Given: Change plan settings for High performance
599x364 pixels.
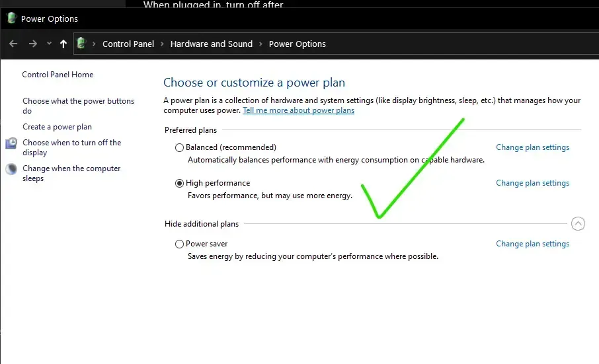Looking at the screenshot, I should pyautogui.click(x=532, y=183).
